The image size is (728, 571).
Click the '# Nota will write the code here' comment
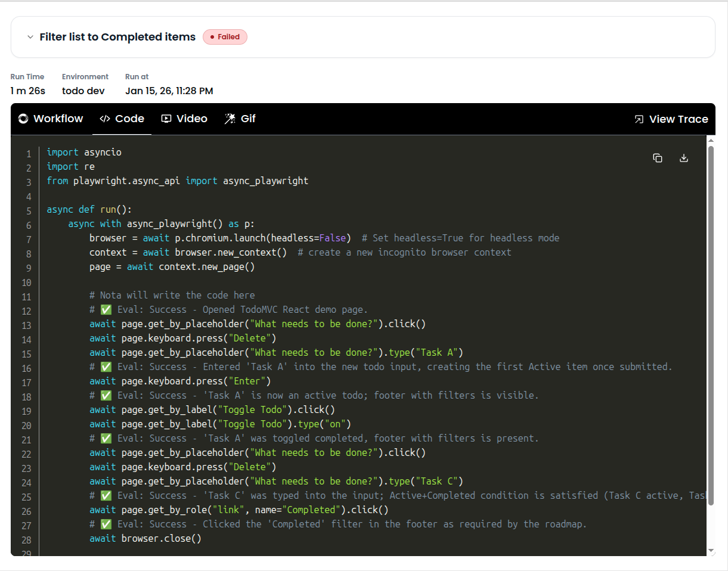point(172,296)
